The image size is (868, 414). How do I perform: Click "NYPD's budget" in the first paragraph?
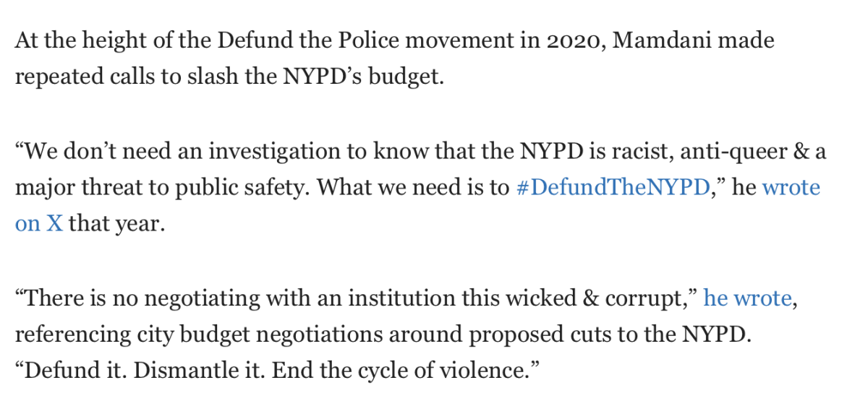(x=367, y=76)
